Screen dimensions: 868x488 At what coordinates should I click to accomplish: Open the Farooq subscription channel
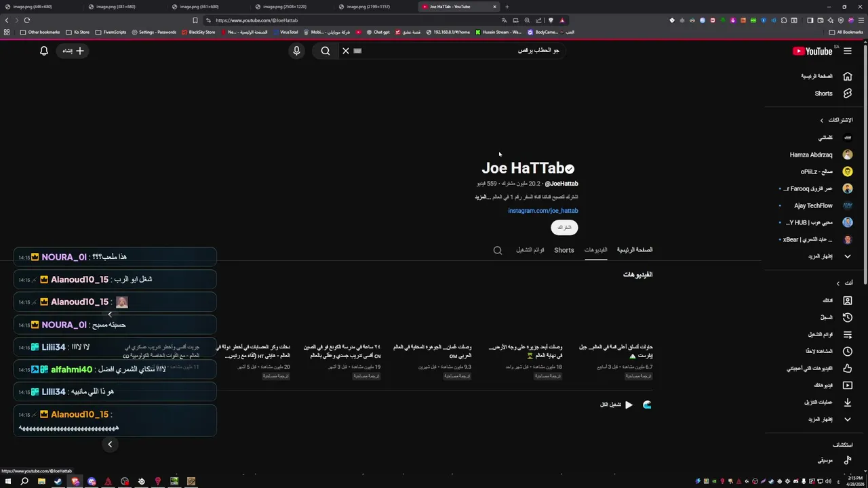pos(816,188)
